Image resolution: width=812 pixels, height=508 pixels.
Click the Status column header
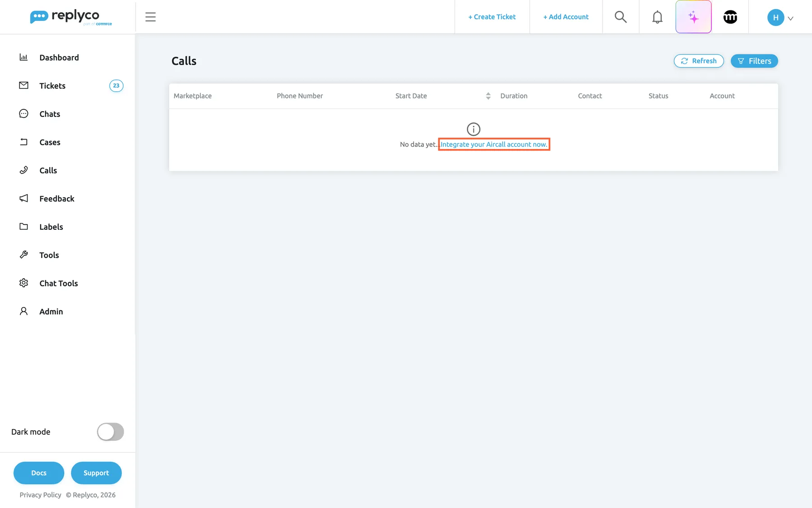tap(658, 96)
